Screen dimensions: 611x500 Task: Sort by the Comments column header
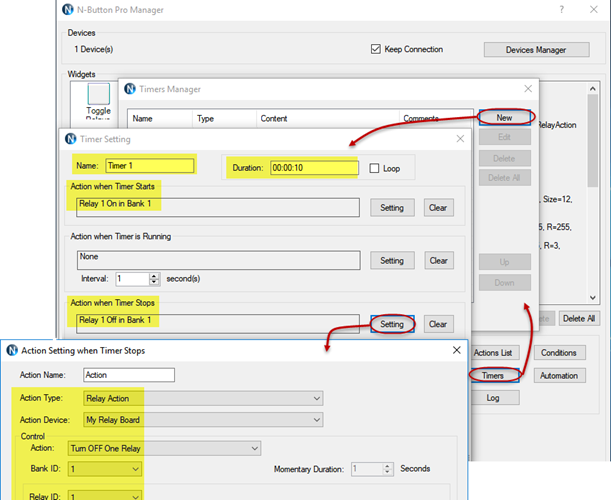tap(436, 118)
